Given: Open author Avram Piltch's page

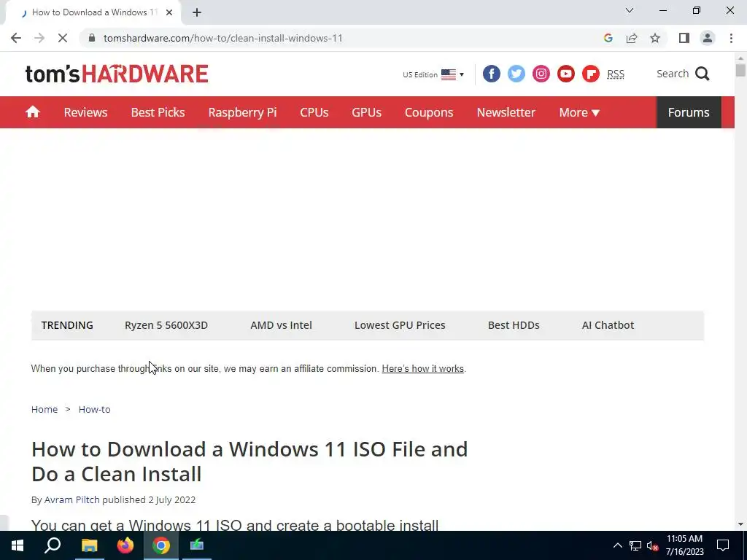Looking at the screenshot, I should click(x=72, y=499).
